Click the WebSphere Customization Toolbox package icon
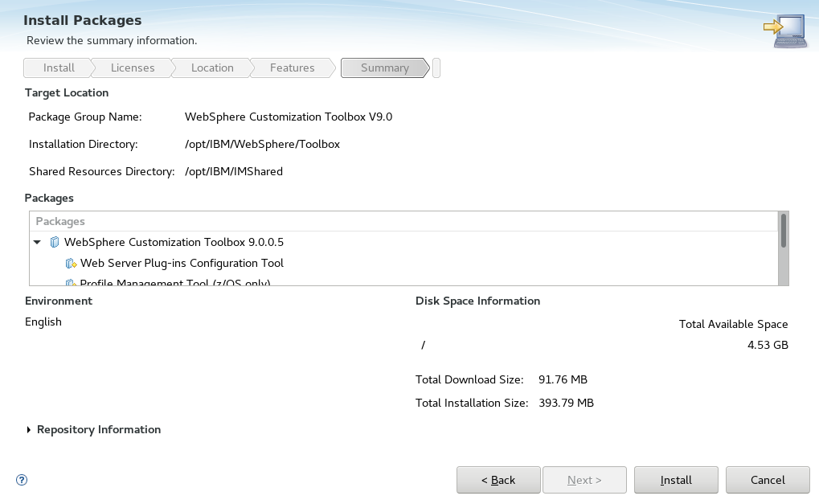This screenshot has height=504, width=819. pos(55,242)
